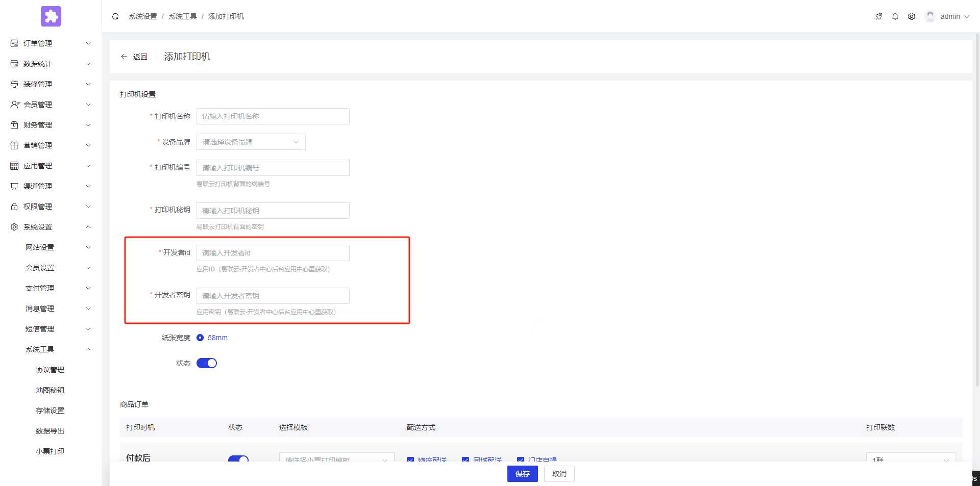980x486 pixels.
Task: Click the 返回 back arrow icon
Action: [x=124, y=57]
